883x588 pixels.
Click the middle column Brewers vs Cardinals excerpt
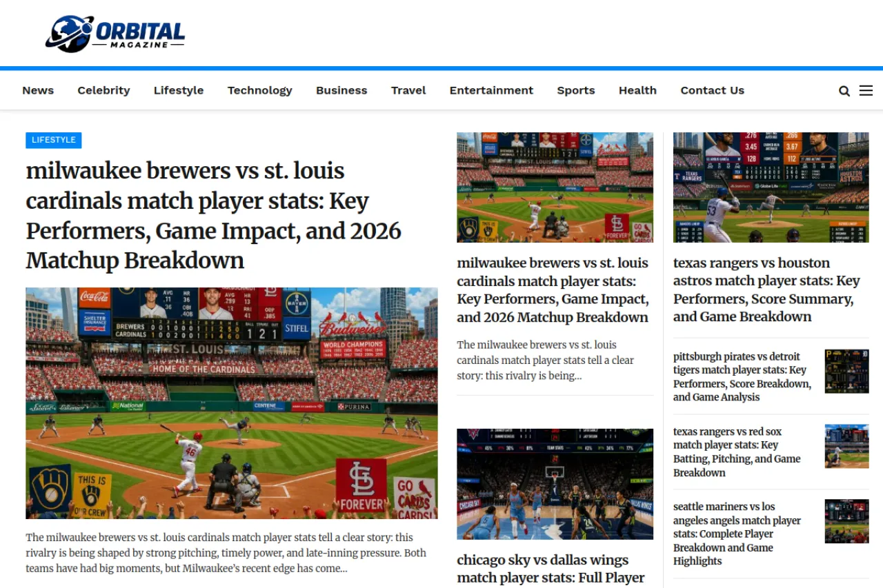tap(545, 361)
